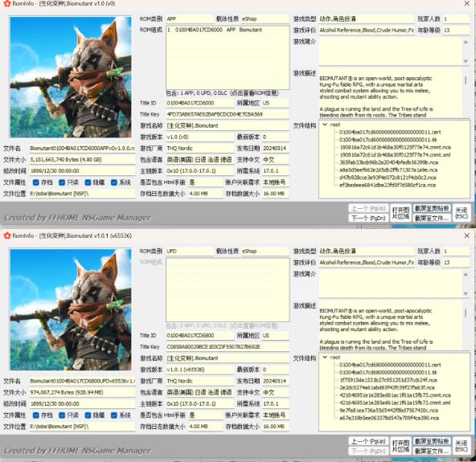Click Title ID field 01004BA017CD6000 in top window

199,103
